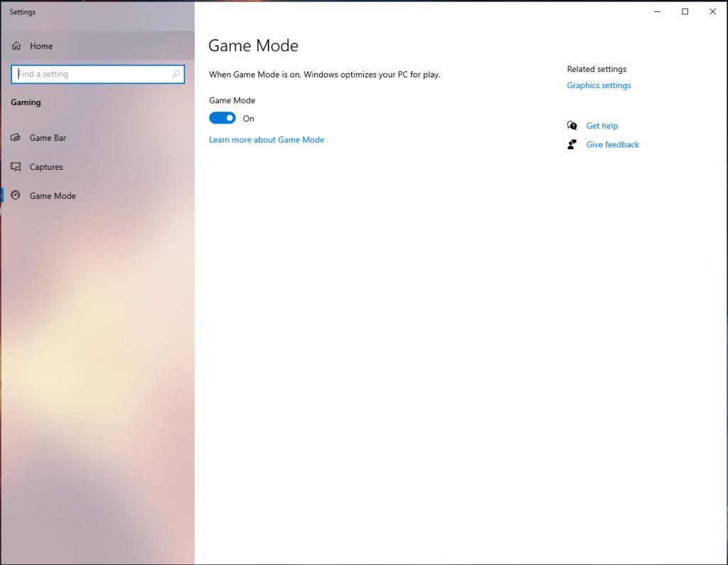
Task: Open the Home settings page label
Action: [x=41, y=46]
